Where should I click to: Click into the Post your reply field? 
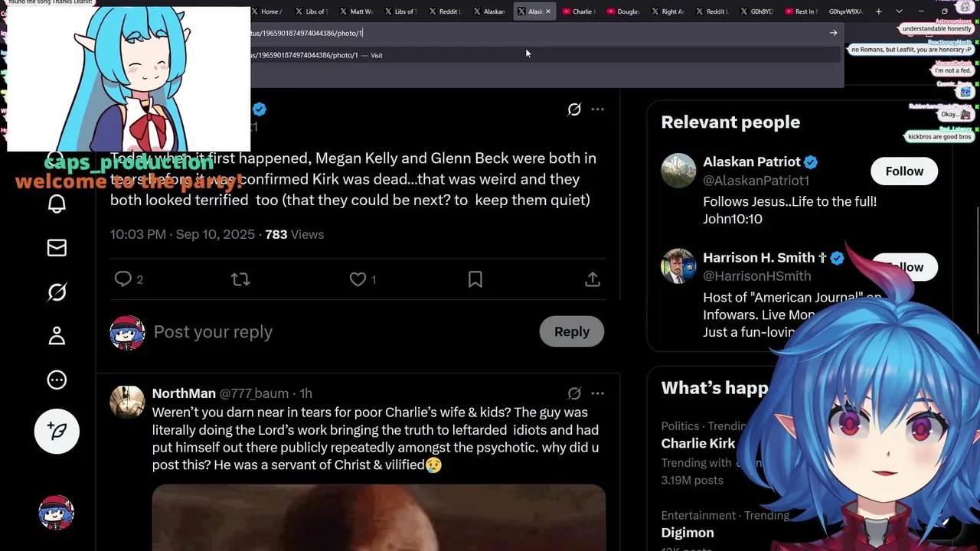pos(341,331)
